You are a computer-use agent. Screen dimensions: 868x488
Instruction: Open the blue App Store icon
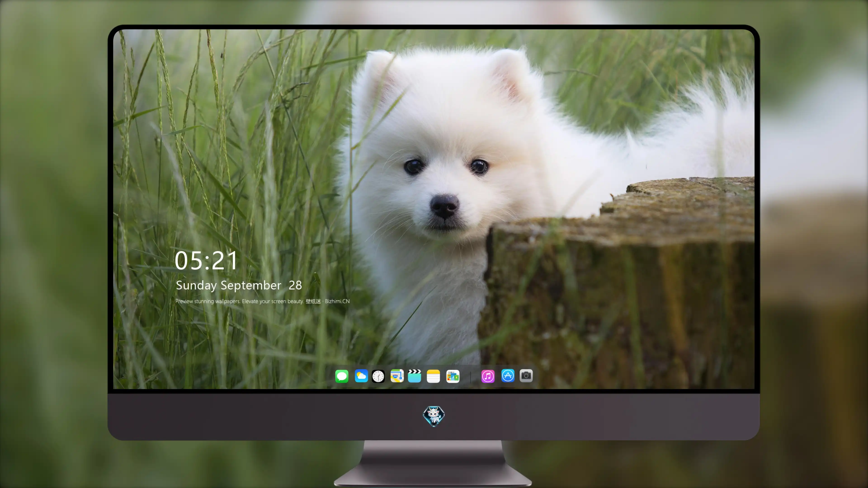pyautogui.click(x=508, y=375)
